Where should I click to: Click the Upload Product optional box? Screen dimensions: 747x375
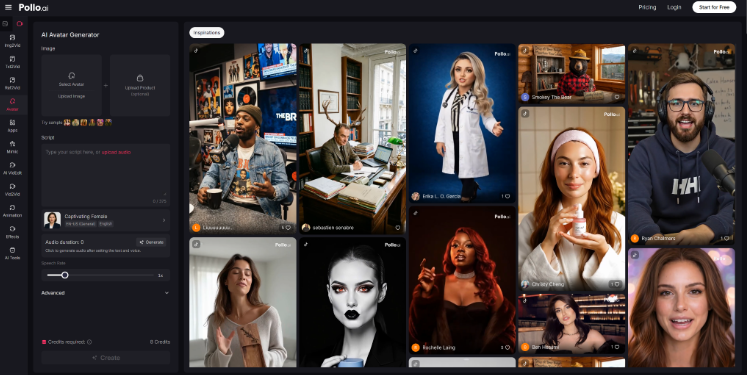140,85
